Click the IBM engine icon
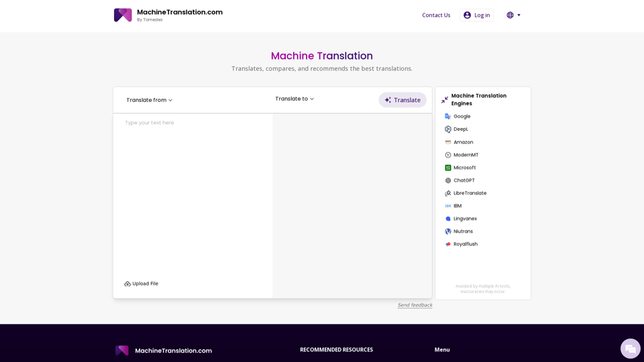 pos(447,206)
